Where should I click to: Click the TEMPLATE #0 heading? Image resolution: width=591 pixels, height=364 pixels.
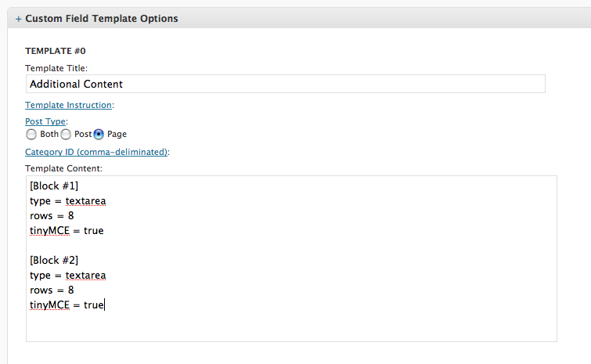(x=56, y=51)
